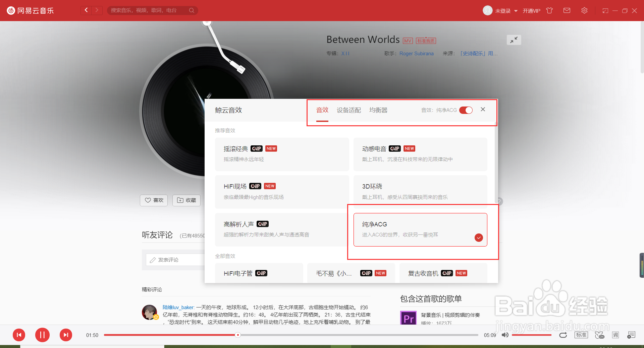The height and width of the screenshot is (348, 644).
Task: Switch to mini mode icon
Action: click(x=605, y=11)
